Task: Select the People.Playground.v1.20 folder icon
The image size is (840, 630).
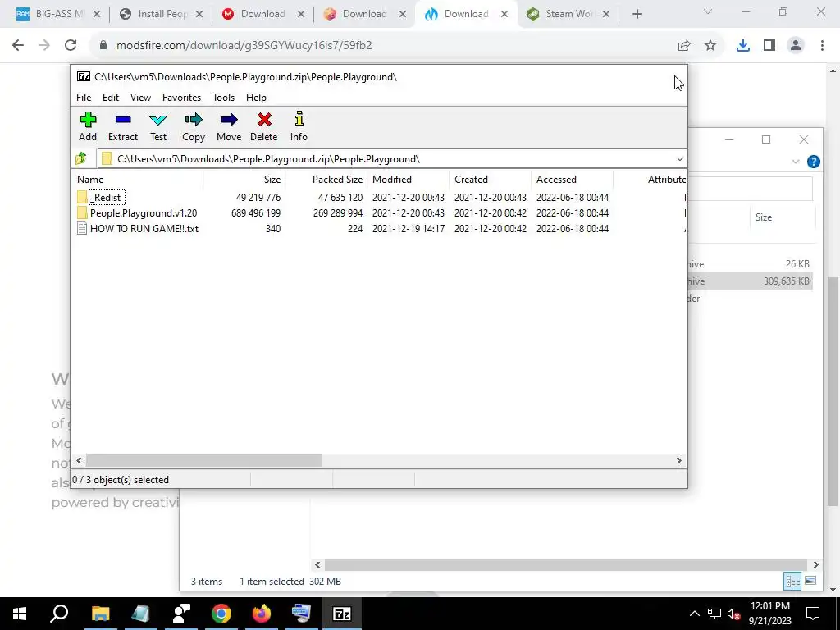Action: click(x=81, y=212)
